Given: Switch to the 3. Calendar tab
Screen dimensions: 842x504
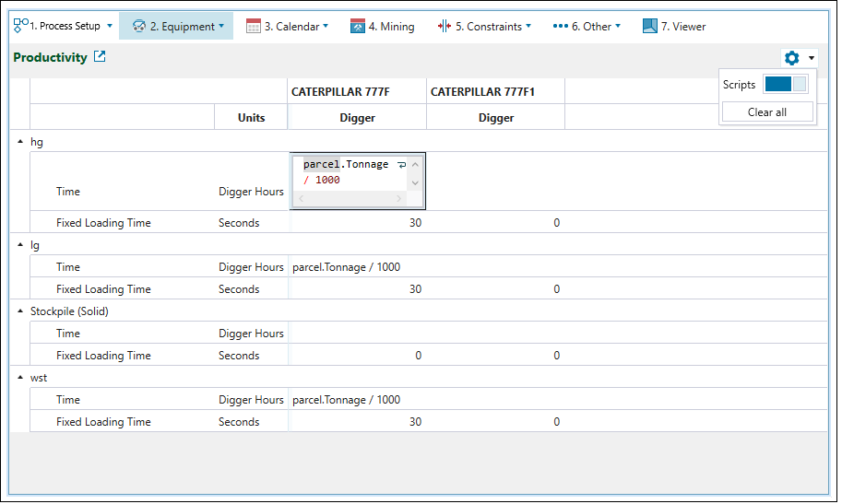Looking at the screenshot, I should (288, 26).
